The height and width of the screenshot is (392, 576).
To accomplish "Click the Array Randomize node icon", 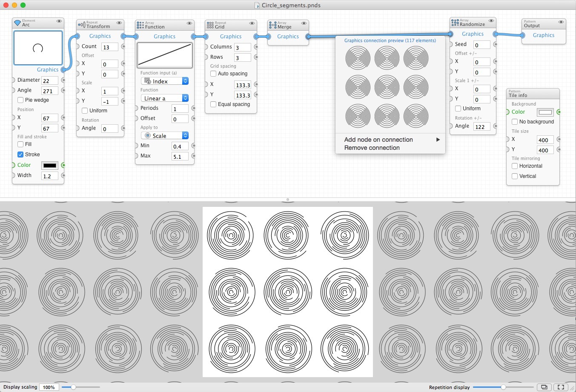I will point(455,23).
